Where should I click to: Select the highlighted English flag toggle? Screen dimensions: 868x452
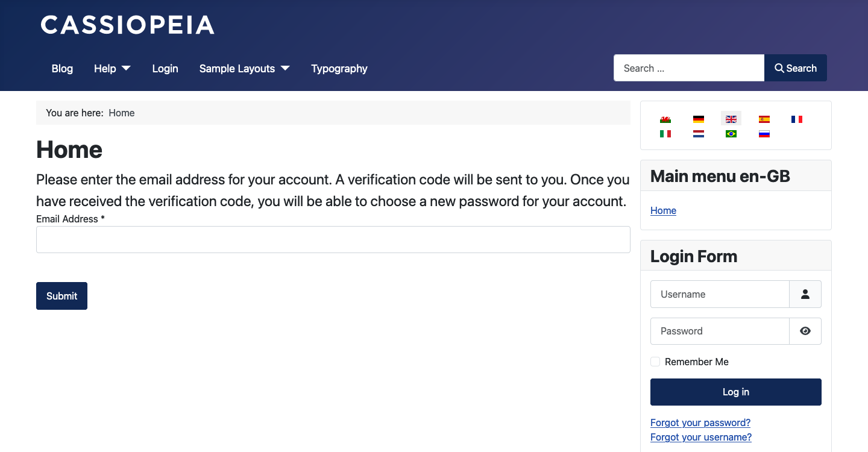(731, 118)
